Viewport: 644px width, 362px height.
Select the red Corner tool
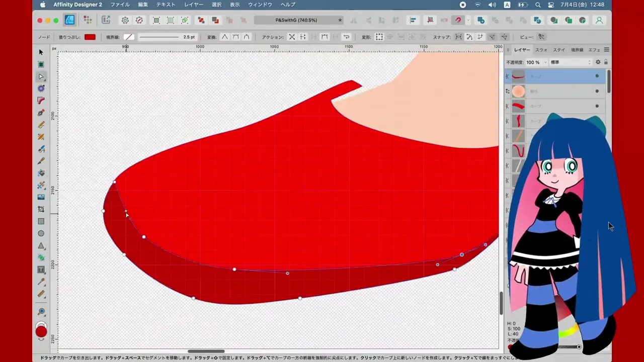click(41, 101)
